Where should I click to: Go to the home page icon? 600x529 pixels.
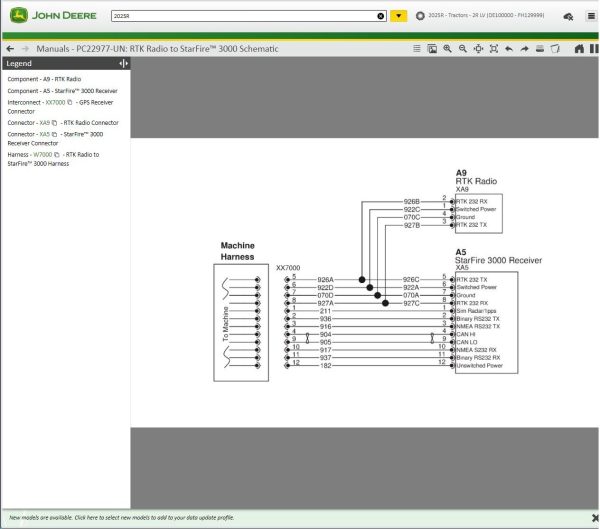(579, 49)
